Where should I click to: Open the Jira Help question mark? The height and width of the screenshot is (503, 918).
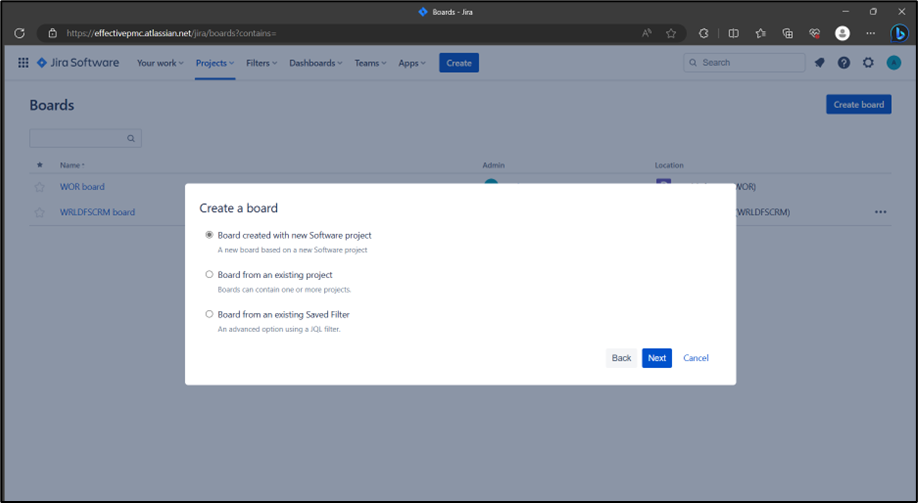pos(844,63)
